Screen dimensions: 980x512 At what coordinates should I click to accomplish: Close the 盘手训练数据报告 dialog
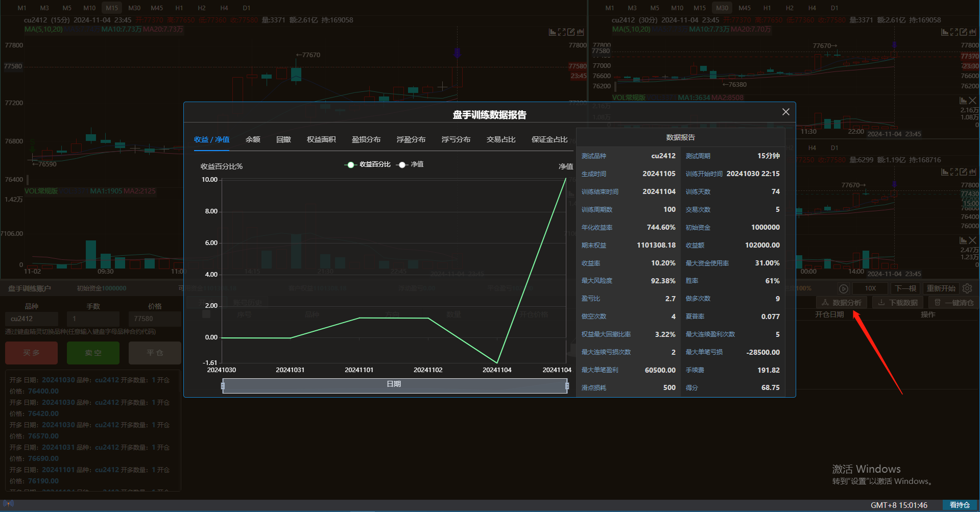point(786,112)
